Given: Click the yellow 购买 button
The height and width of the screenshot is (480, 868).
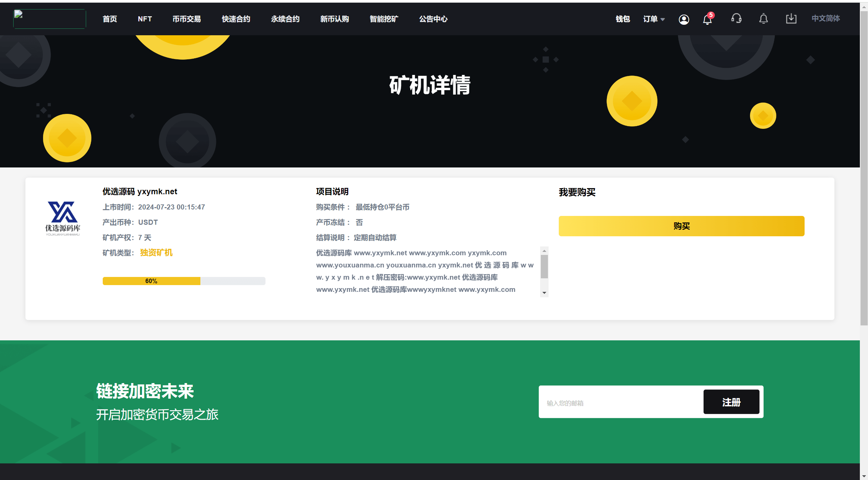Looking at the screenshot, I should pos(682,226).
